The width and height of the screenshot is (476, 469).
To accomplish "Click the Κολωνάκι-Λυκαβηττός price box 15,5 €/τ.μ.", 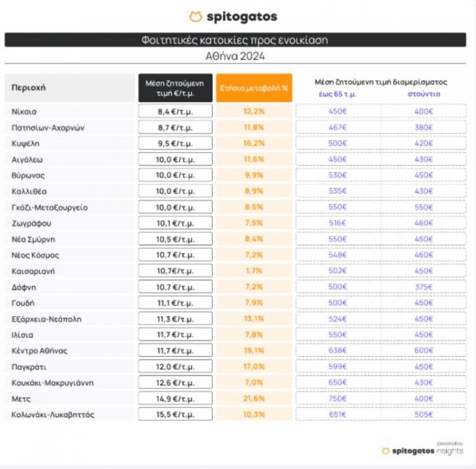I will tap(175, 414).
